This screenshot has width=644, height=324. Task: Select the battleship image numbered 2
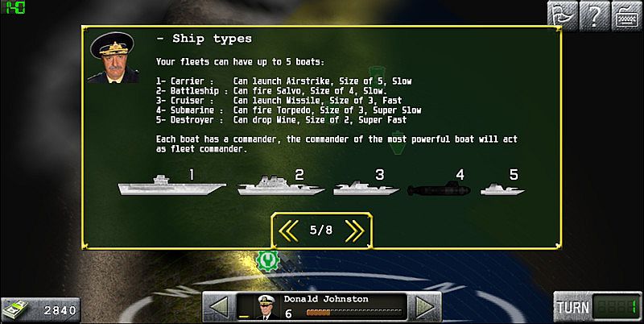[281, 185]
